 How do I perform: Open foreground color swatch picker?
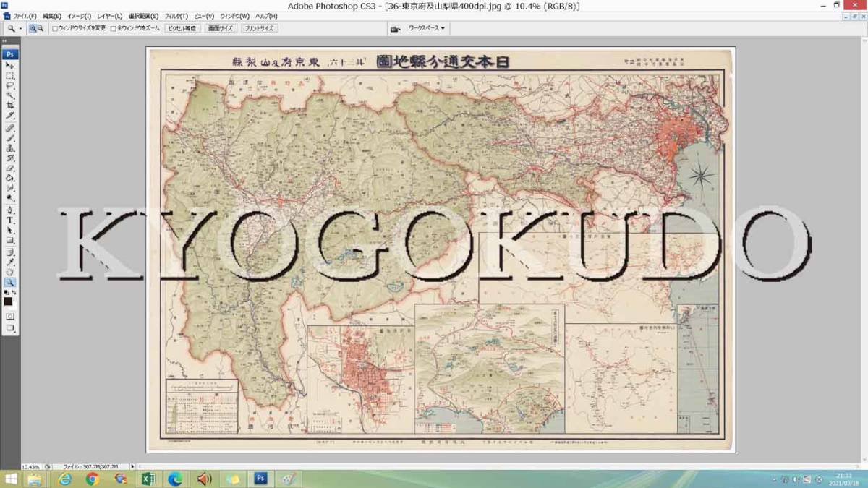click(x=8, y=301)
